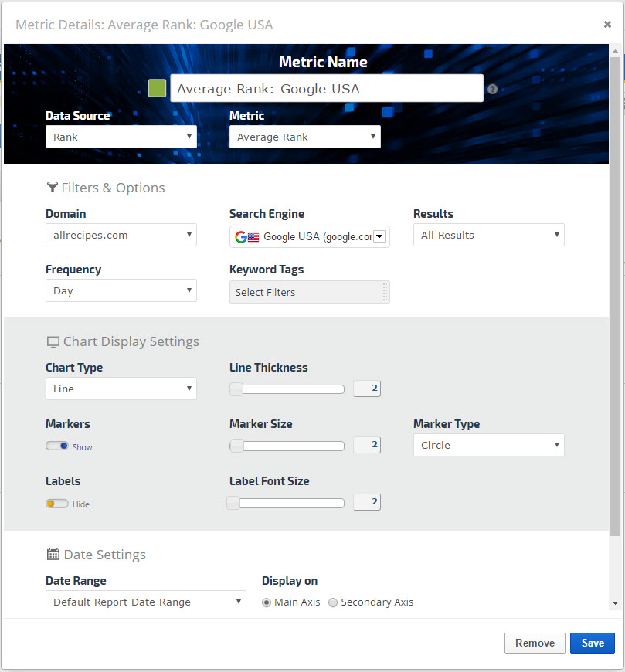The height and width of the screenshot is (672, 625).
Task: Select the Secondary Axis radio button
Action: (333, 602)
